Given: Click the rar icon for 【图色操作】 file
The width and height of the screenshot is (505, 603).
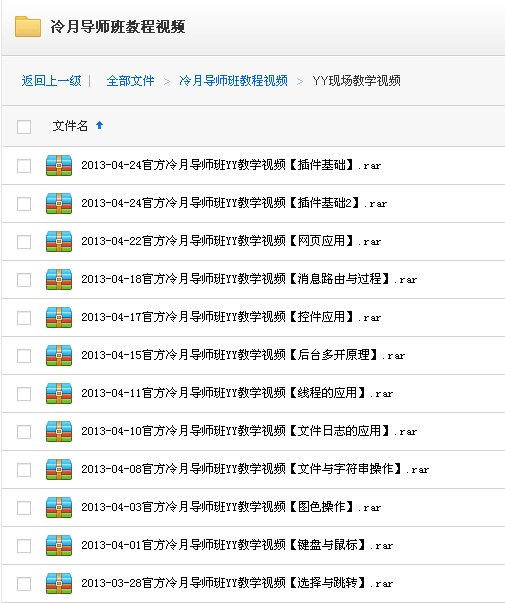Looking at the screenshot, I should point(59,507).
